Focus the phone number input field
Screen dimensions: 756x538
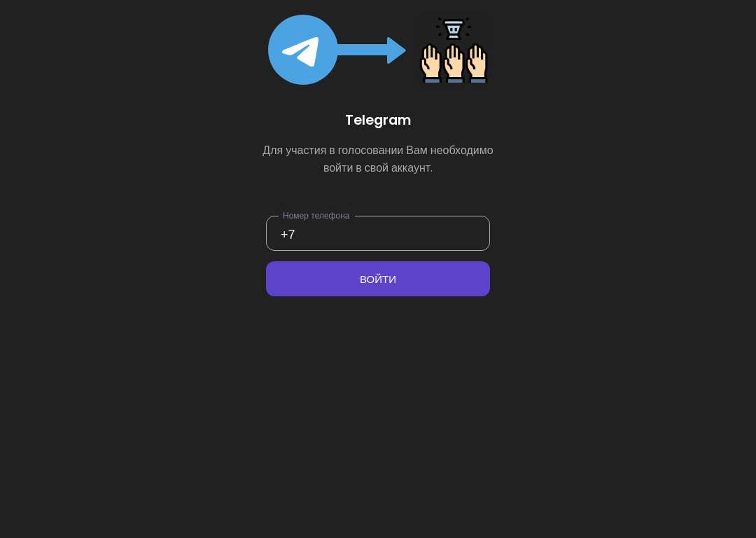point(378,233)
